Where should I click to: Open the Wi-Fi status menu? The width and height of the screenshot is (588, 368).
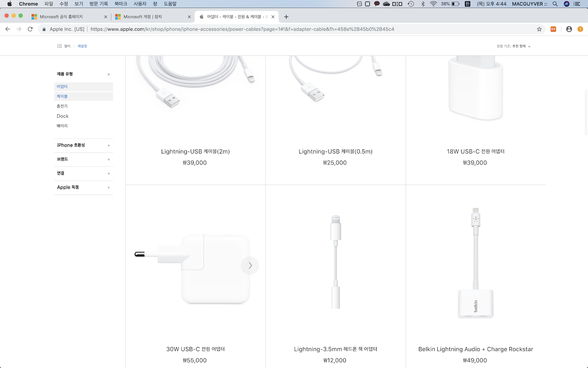433,4
